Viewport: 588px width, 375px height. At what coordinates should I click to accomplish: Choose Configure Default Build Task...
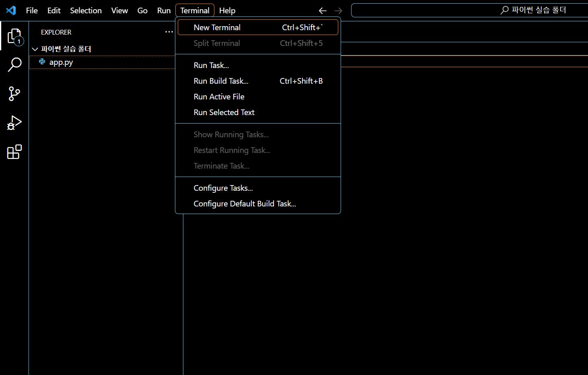click(x=258, y=204)
